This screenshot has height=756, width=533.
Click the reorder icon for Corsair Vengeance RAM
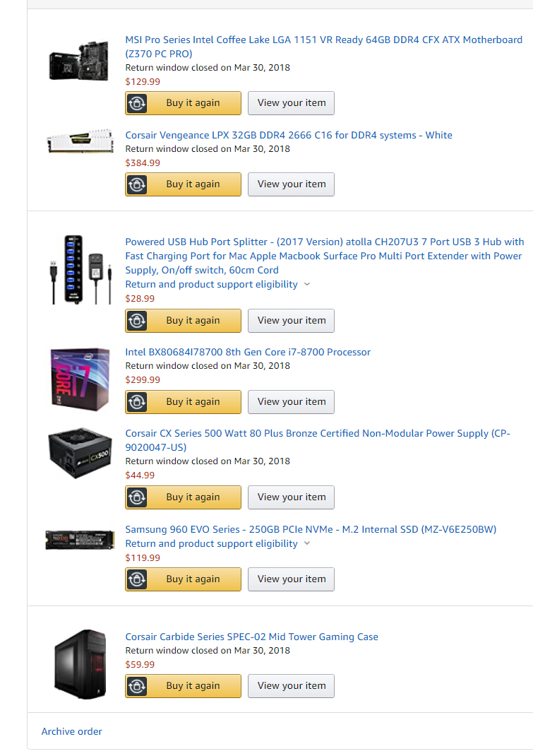tap(137, 184)
